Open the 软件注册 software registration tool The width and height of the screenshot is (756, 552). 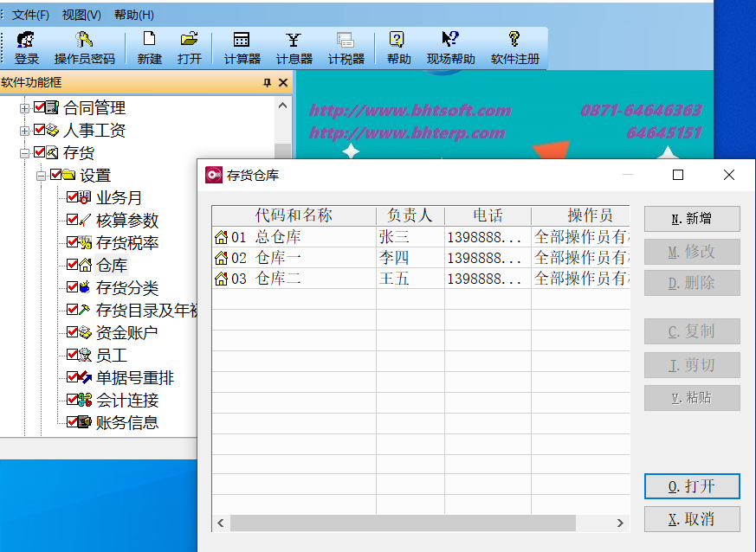pos(514,47)
